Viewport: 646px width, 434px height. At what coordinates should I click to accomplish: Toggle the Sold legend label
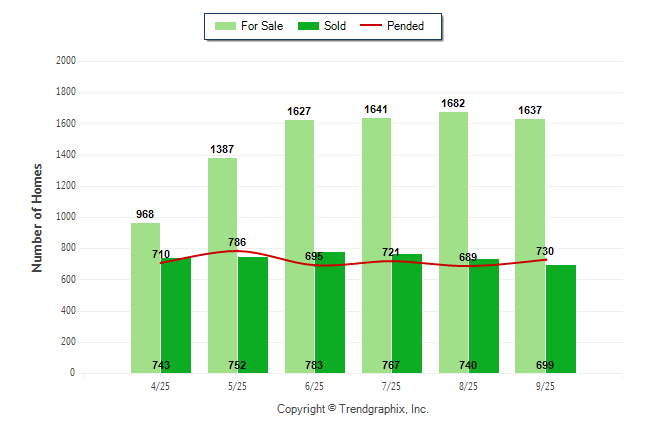click(335, 26)
